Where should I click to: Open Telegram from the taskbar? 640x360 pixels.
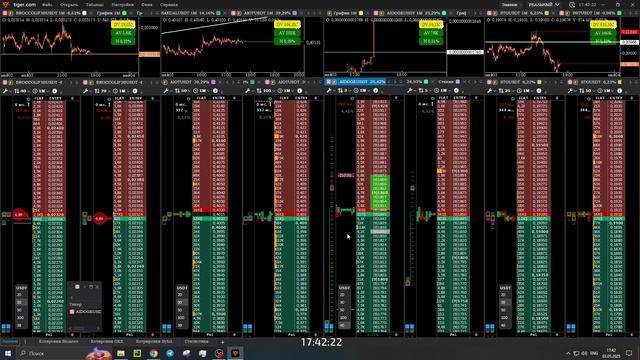[170, 353]
